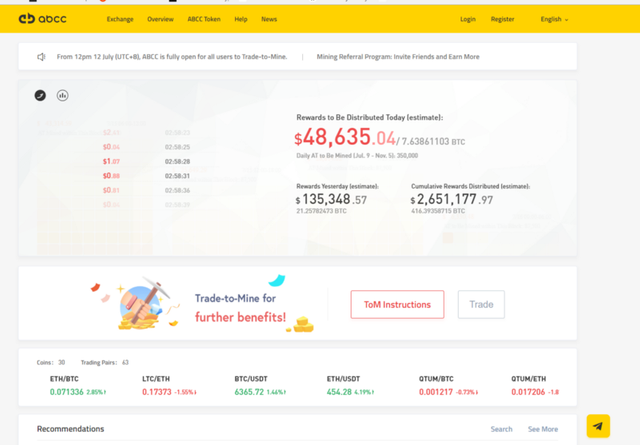This screenshot has height=445, width=640.
Task: Click the Trade-to-Mine pickaxe illustration
Action: pyautogui.click(x=143, y=304)
